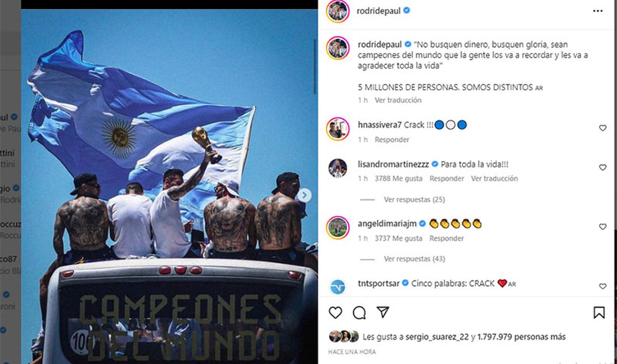Open tntsportsar profile picture
The image size is (617, 364).
click(338, 286)
